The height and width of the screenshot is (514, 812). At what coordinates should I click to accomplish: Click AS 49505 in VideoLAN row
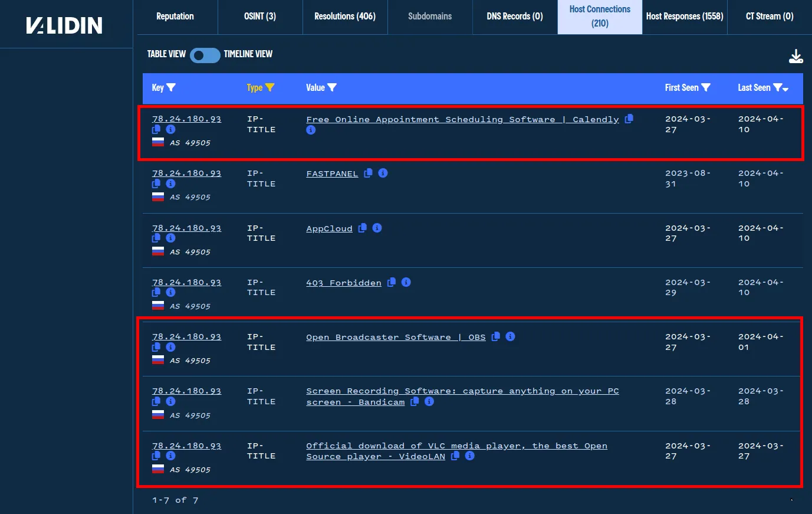[190, 470]
